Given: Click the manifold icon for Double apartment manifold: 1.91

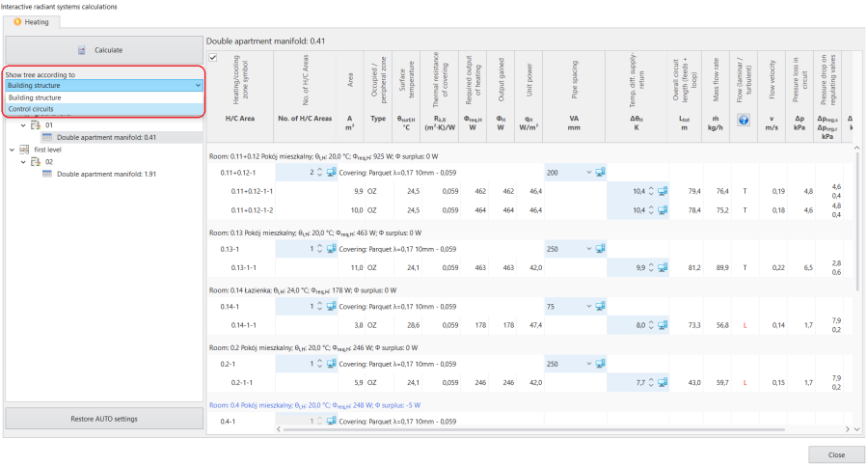Looking at the screenshot, I should [x=47, y=174].
